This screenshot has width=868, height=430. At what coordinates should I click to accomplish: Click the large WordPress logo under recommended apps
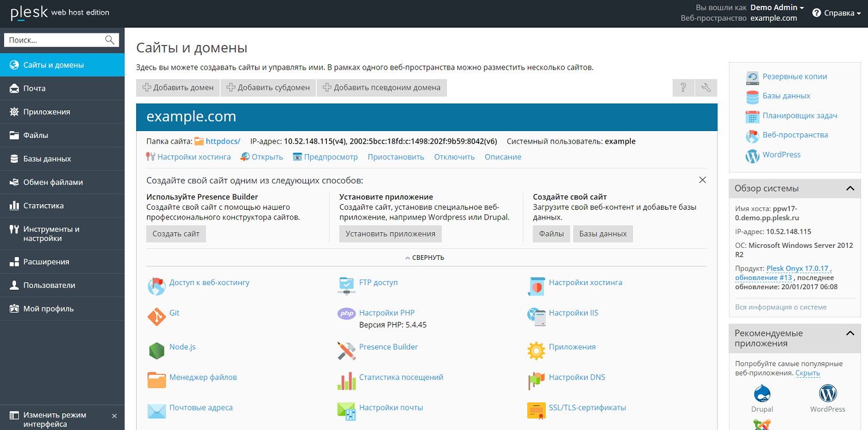click(828, 394)
